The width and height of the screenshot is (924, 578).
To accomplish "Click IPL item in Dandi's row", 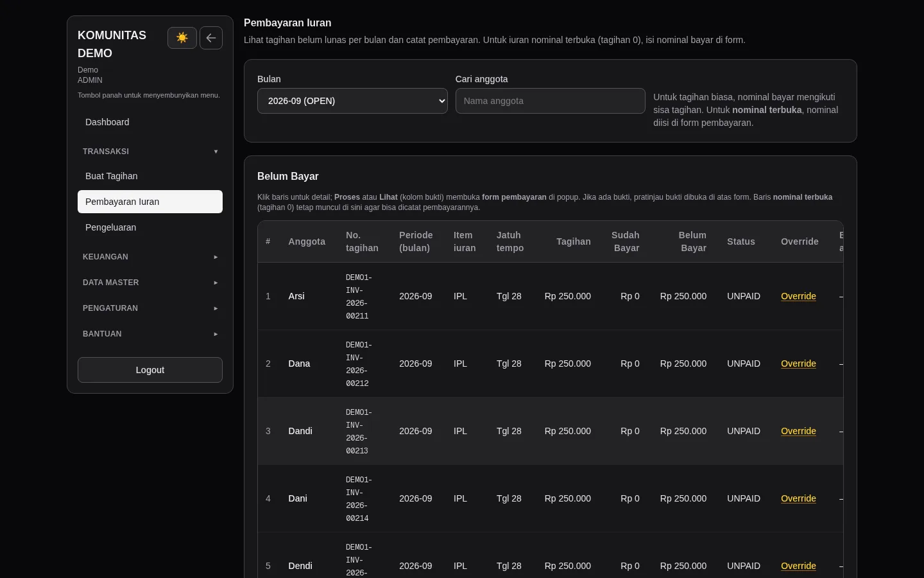I will click(x=461, y=431).
